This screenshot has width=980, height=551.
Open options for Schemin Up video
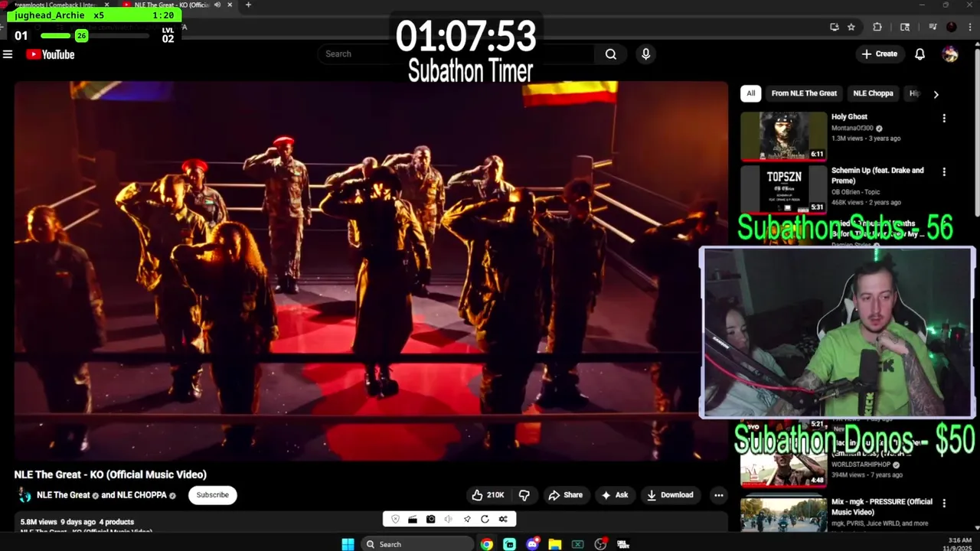pyautogui.click(x=944, y=172)
